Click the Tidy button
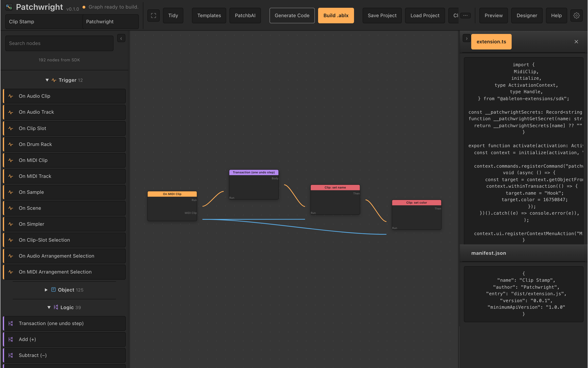The width and height of the screenshot is (588, 368). [x=173, y=16]
